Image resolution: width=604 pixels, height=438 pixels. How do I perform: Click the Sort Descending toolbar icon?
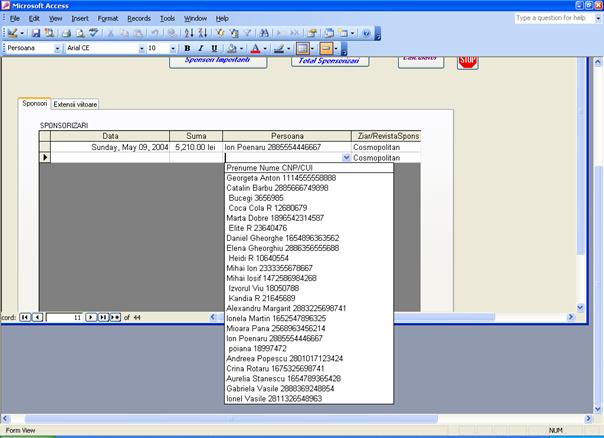point(202,33)
